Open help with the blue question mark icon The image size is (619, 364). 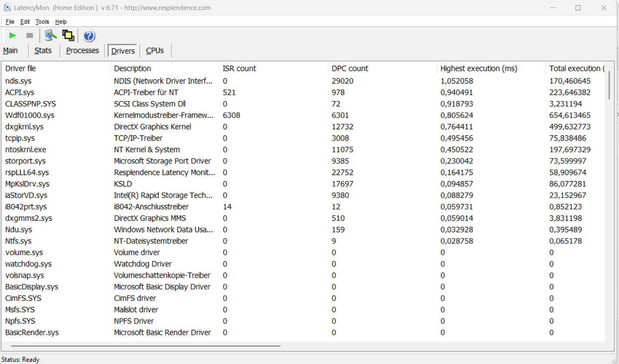[89, 36]
